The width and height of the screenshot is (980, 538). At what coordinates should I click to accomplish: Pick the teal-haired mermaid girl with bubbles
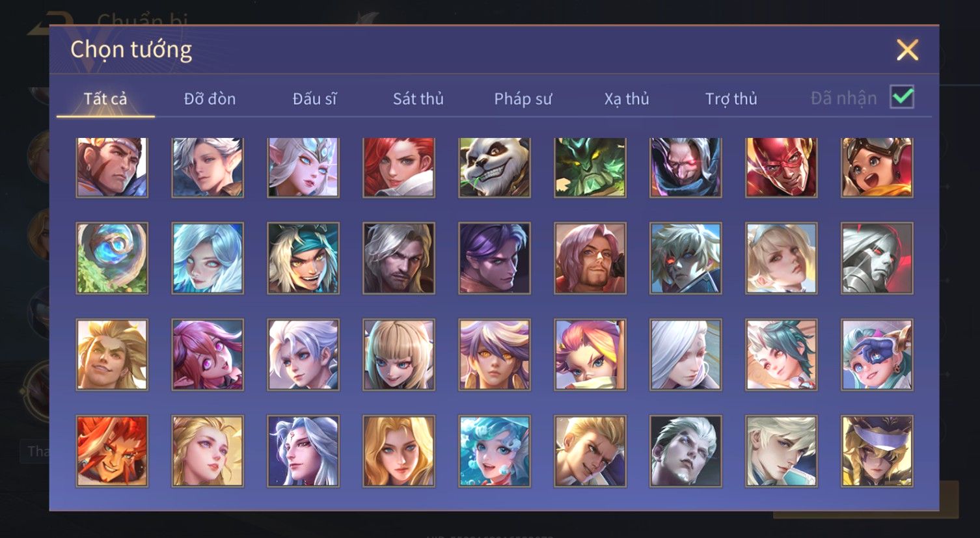pos(495,451)
